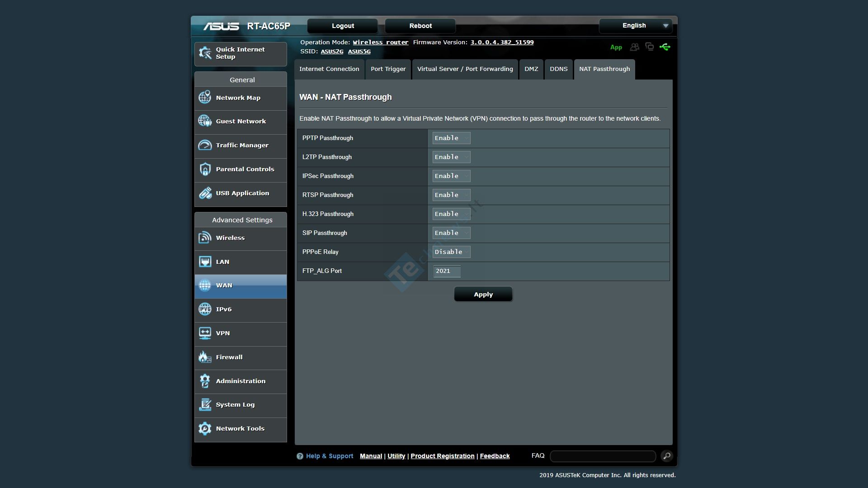Image resolution: width=868 pixels, height=488 pixels.
Task: Open the Administration menu entry
Action: (x=241, y=382)
